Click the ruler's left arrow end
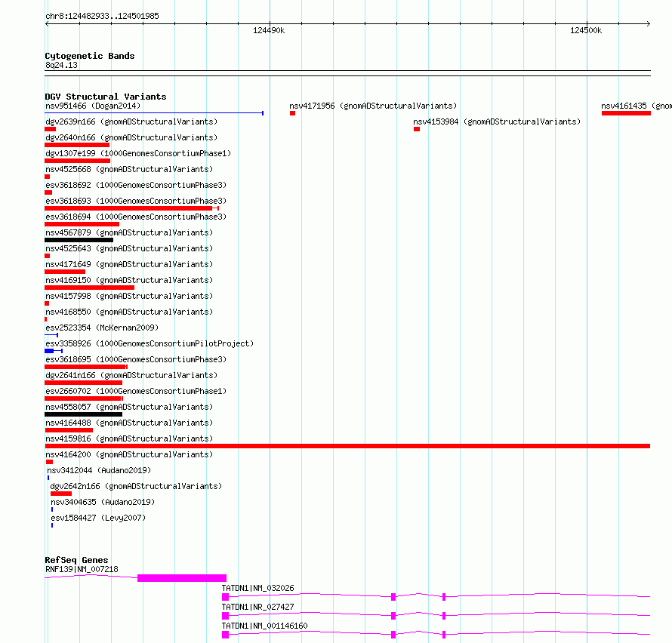The image size is (672, 643). pos(47,24)
